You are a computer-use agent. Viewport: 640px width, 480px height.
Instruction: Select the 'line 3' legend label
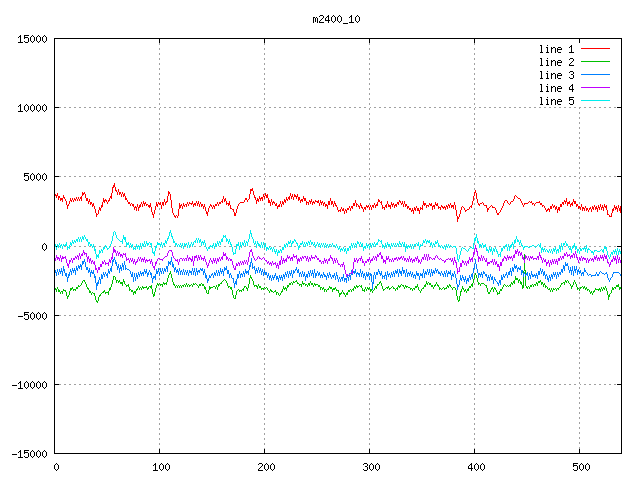(x=556, y=75)
